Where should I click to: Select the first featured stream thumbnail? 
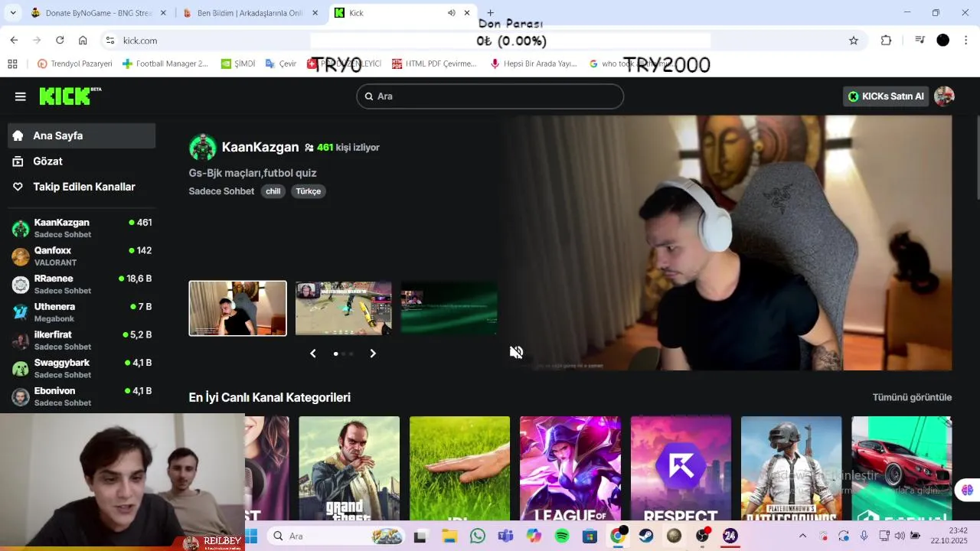tap(238, 308)
